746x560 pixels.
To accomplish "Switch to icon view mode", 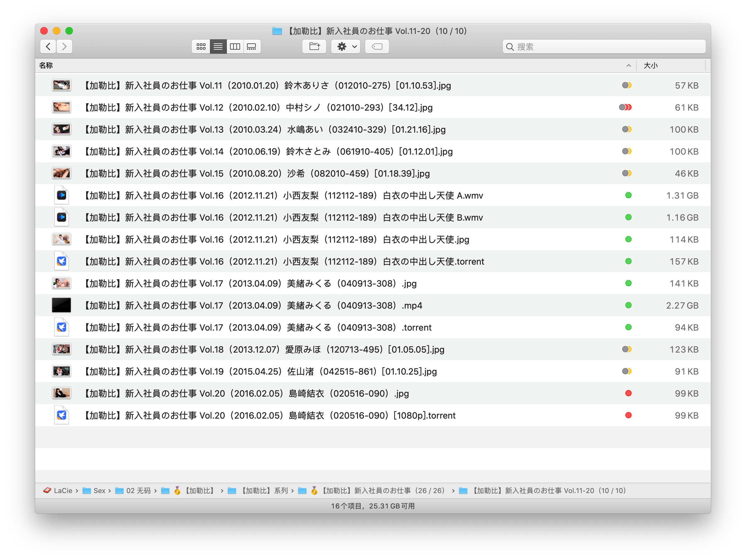I will point(201,47).
